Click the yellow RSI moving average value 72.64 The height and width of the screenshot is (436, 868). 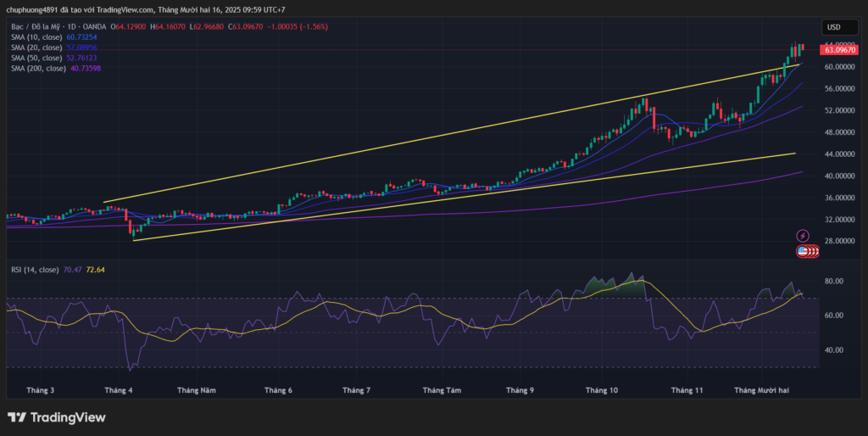pos(95,270)
